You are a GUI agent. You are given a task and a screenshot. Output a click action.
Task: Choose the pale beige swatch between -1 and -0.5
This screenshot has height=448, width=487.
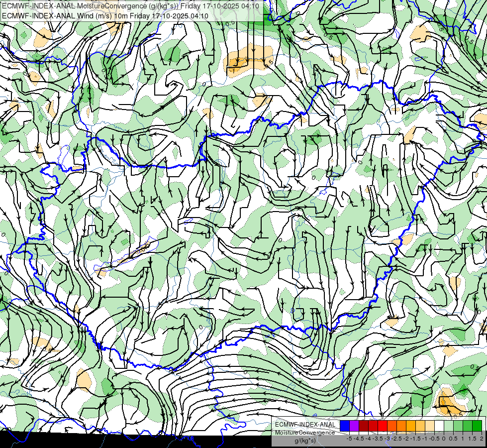tap(429, 426)
